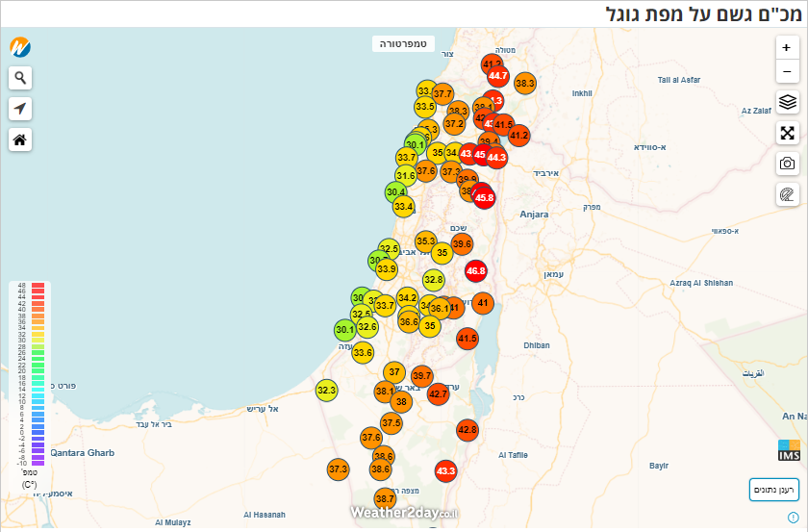The width and height of the screenshot is (808, 532).
Task: Toggle the crossed-out radar overlay icon
Action: click(788, 195)
